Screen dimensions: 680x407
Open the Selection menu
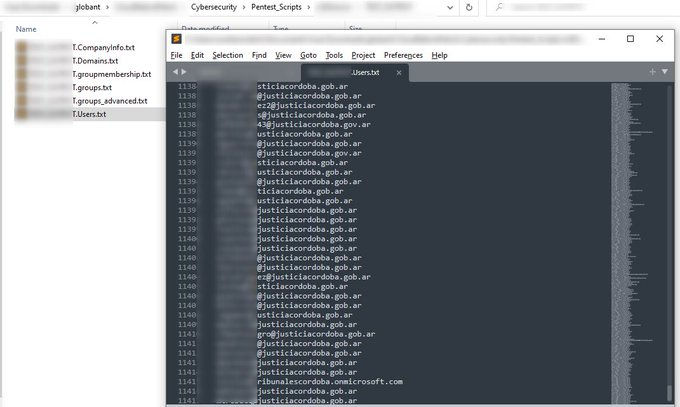point(228,55)
